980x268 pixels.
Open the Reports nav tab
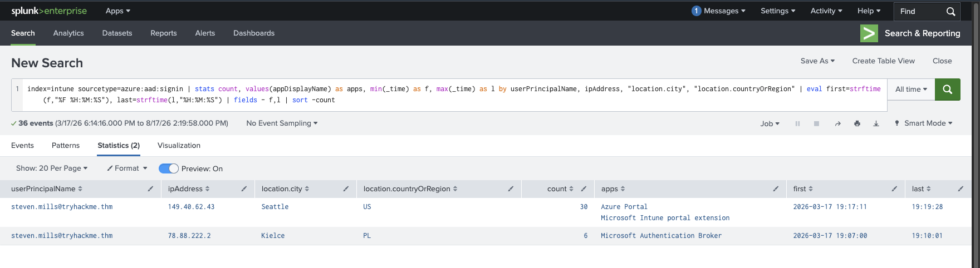[164, 33]
